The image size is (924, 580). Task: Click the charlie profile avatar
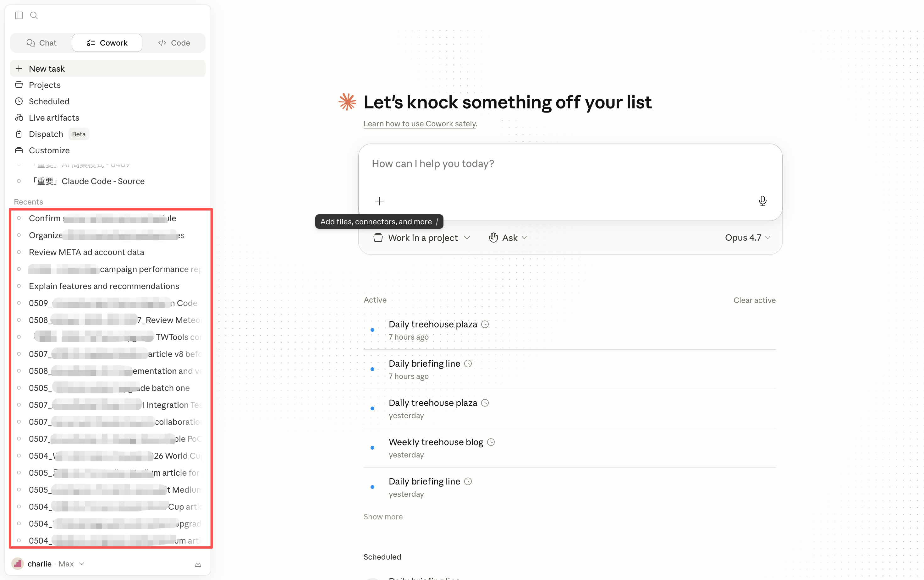(x=18, y=564)
